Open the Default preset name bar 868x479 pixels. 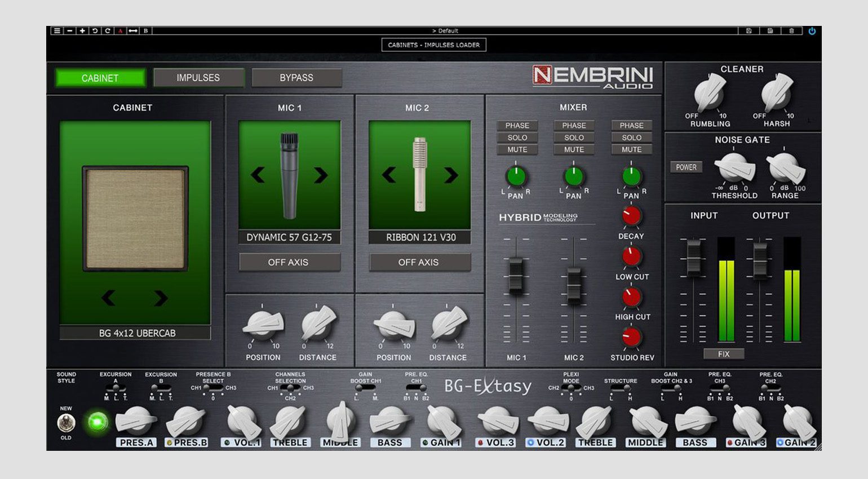445,31
